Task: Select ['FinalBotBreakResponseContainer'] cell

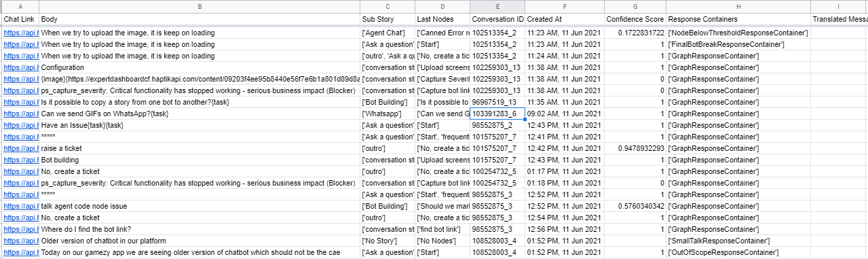Action: [738, 44]
